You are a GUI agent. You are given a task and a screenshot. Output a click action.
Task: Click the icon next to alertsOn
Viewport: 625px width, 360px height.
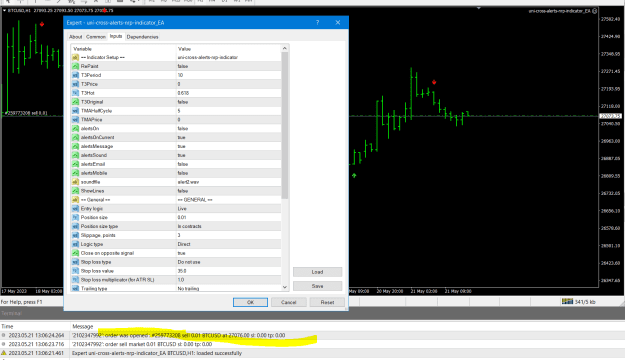(x=75, y=128)
